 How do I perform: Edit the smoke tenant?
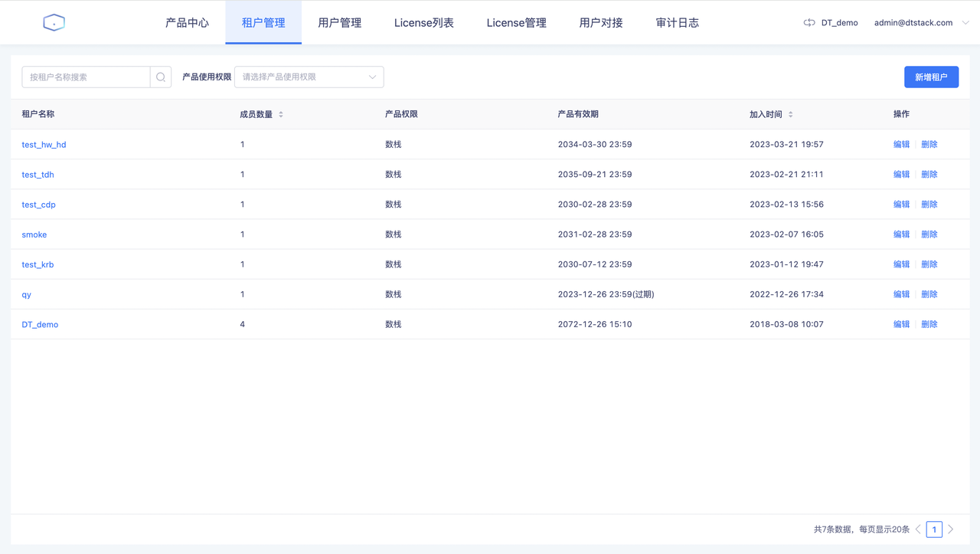click(x=902, y=234)
